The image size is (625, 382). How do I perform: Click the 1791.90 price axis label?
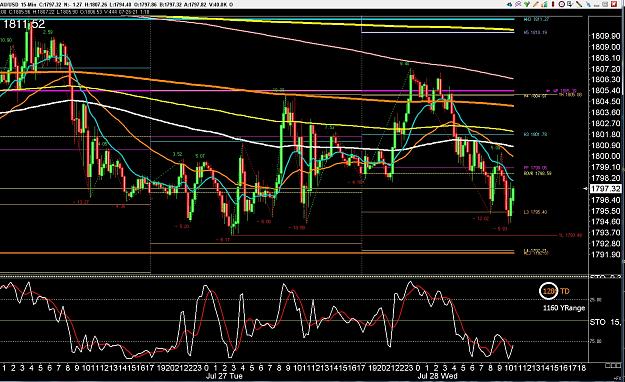tap(605, 254)
